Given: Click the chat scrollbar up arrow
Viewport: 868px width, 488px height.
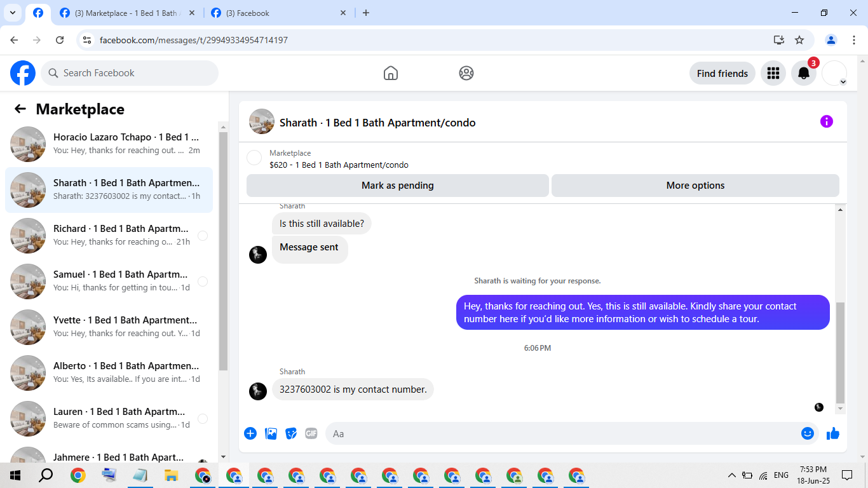Looking at the screenshot, I should tap(841, 210).
